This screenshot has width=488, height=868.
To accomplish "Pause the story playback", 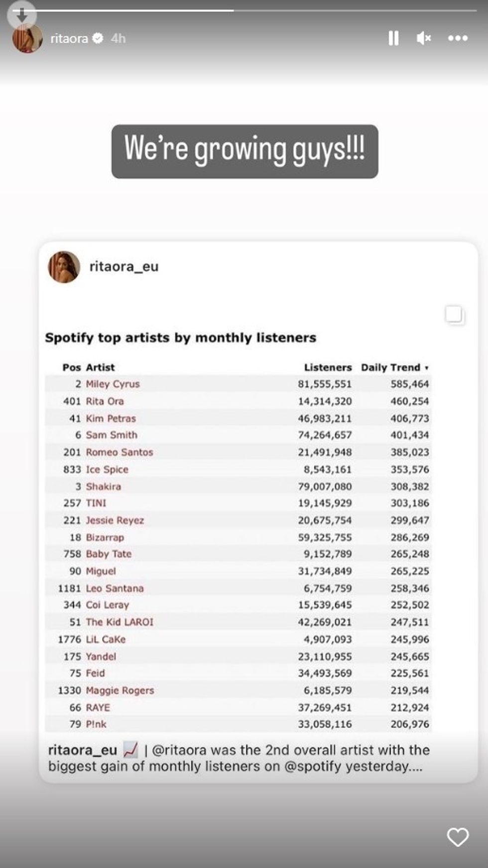I will tap(393, 38).
